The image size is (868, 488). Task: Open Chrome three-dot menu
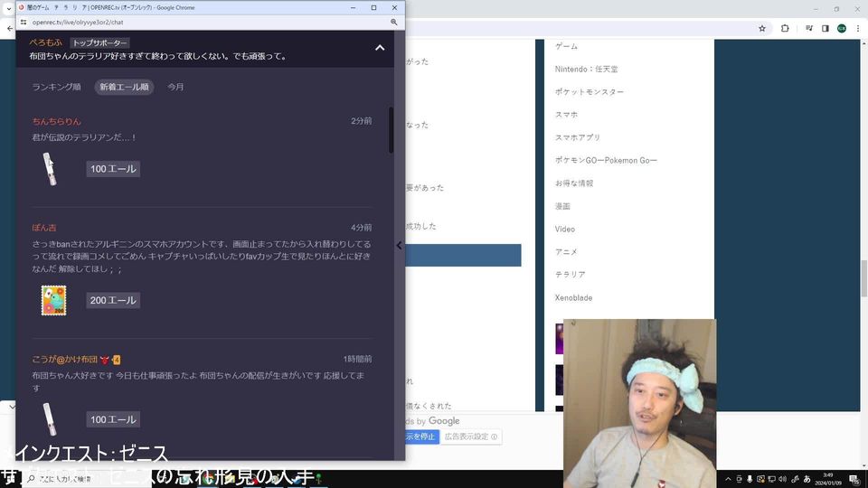858,28
